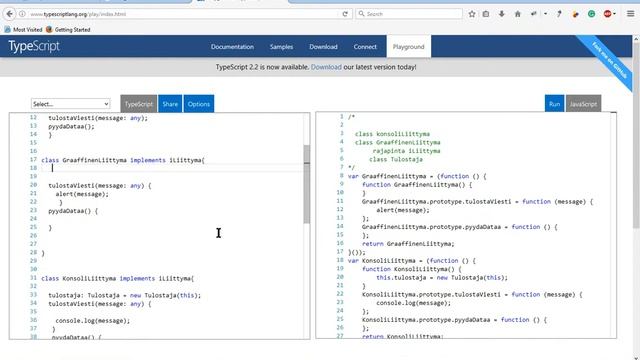The width and height of the screenshot is (640, 360).
Task: Focus the browser Search field
Action: (x=409, y=14)
